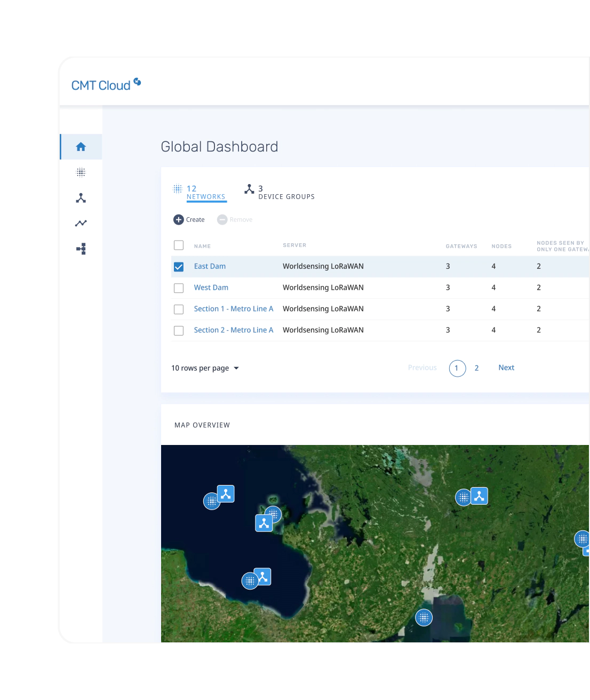Screen dimensions: 590x700
Task: Go to pagination page 2
Action: coord(476,368)
